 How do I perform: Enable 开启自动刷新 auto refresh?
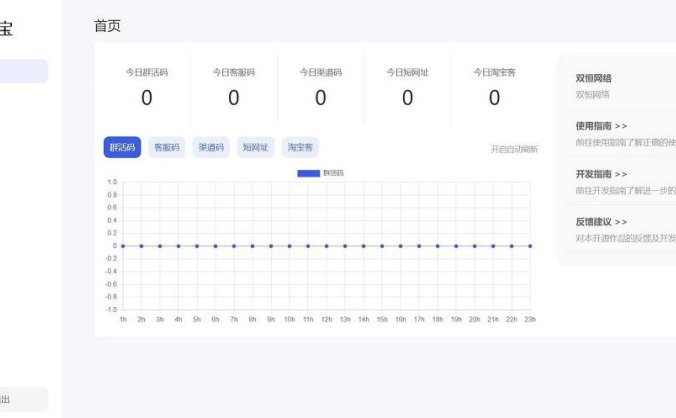(513, 149)
